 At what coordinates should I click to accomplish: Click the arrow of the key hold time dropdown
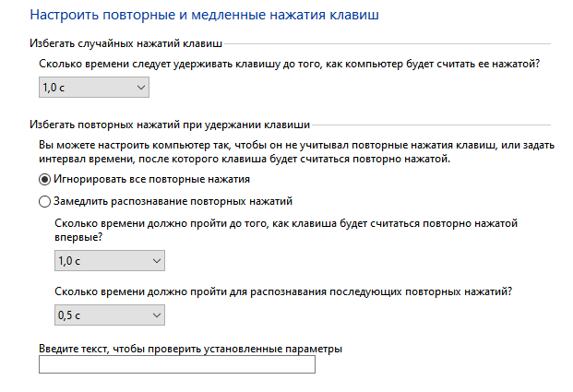pos(140,87)
